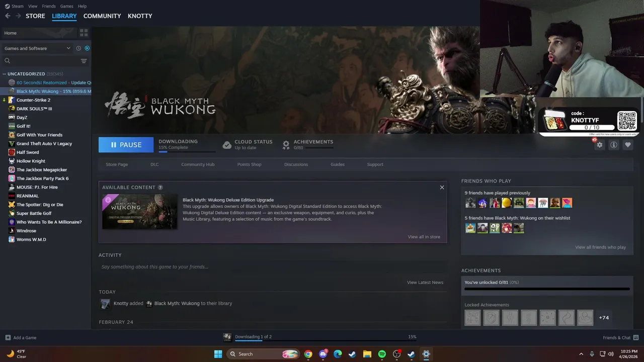644x362 pixels.
Task: Open the Friends menu
Action: 49,6
